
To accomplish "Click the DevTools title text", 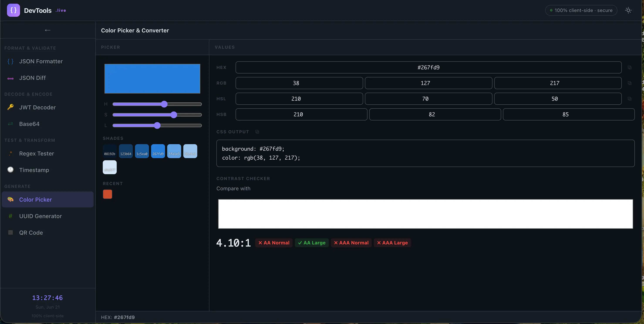I will tap(38, 10).
